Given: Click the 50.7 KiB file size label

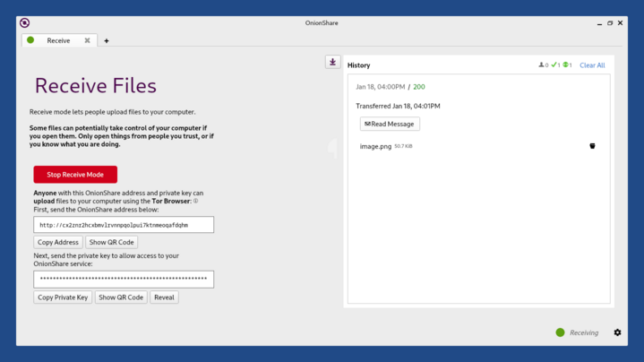Looking at the screenshot, I should 403,146.
